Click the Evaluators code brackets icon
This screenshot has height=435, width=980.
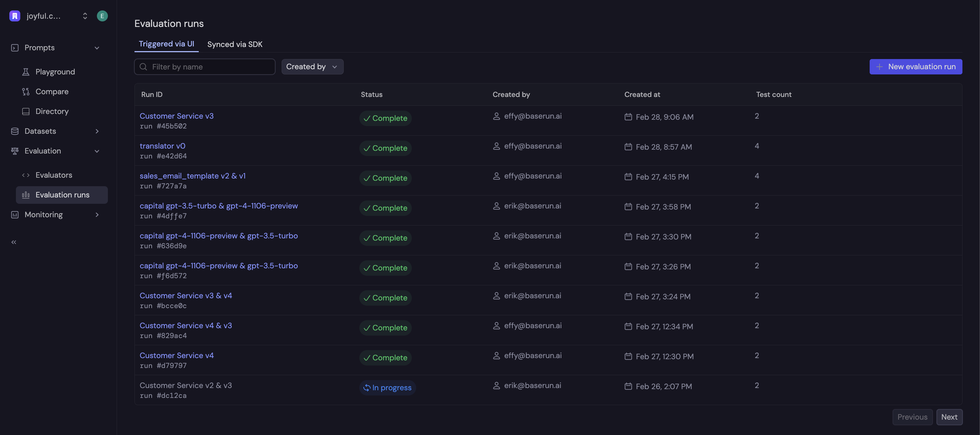pos(26,175)
